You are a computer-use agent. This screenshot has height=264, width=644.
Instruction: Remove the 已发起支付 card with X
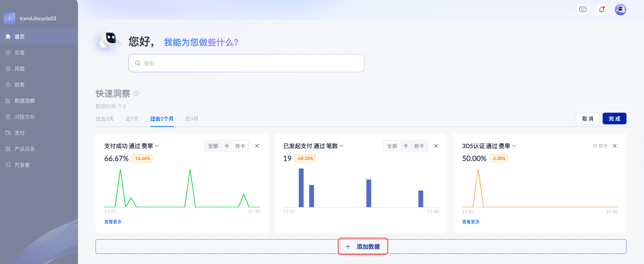tap(436, 146)
